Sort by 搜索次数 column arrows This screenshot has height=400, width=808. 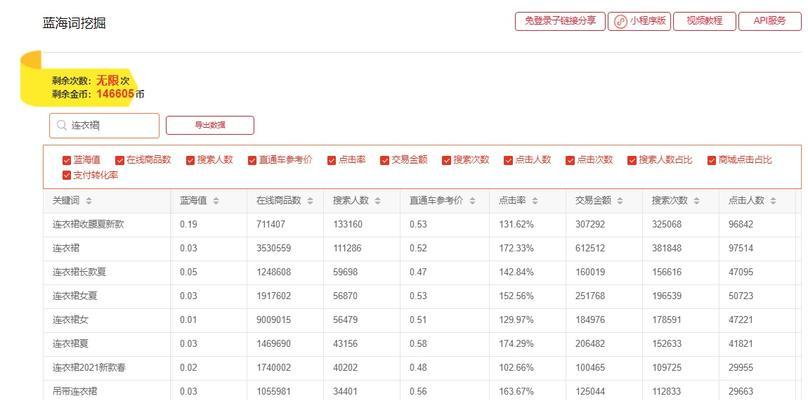point(697,201)
